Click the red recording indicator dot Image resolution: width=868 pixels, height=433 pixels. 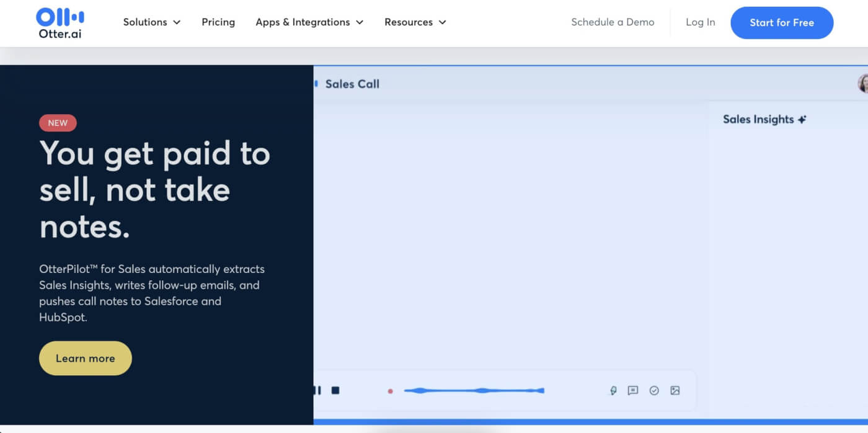tap(390, 391)
